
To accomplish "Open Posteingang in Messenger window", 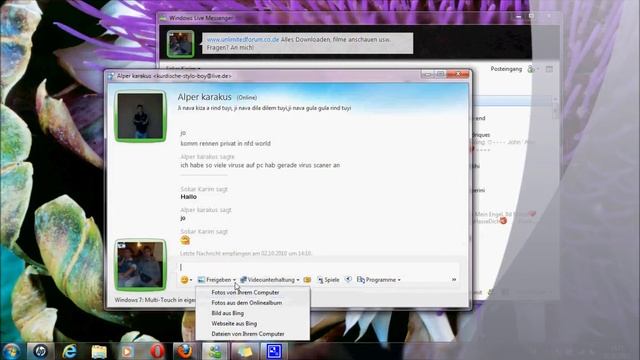I will tap(506, 69).
